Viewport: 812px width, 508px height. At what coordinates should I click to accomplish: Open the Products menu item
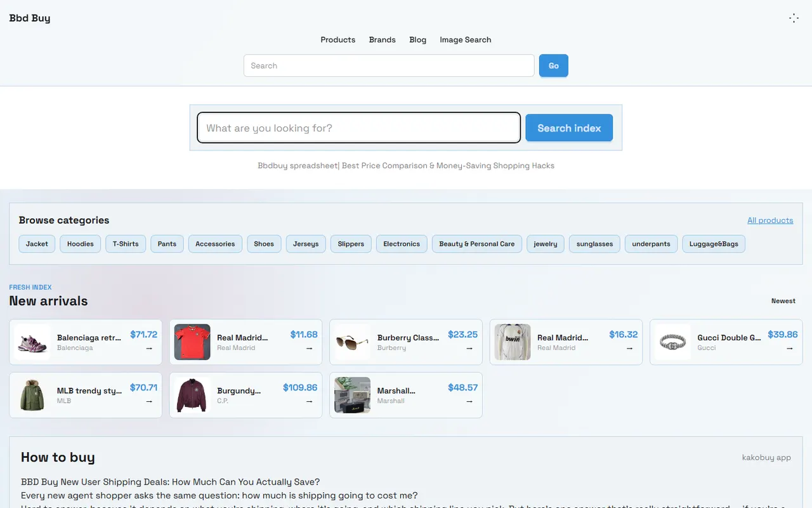[337, 39]
